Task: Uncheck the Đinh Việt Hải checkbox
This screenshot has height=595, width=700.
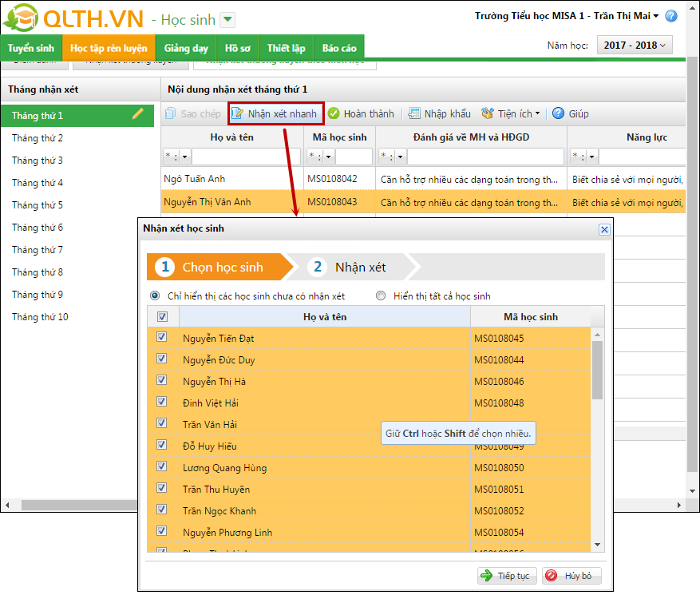Action: pos(161,401)
